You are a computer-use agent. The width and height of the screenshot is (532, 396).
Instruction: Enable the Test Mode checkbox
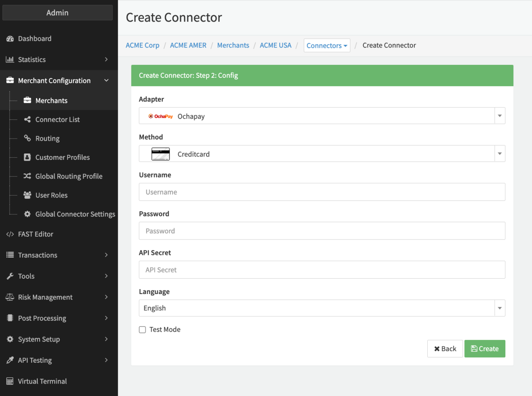pos(143,330)
